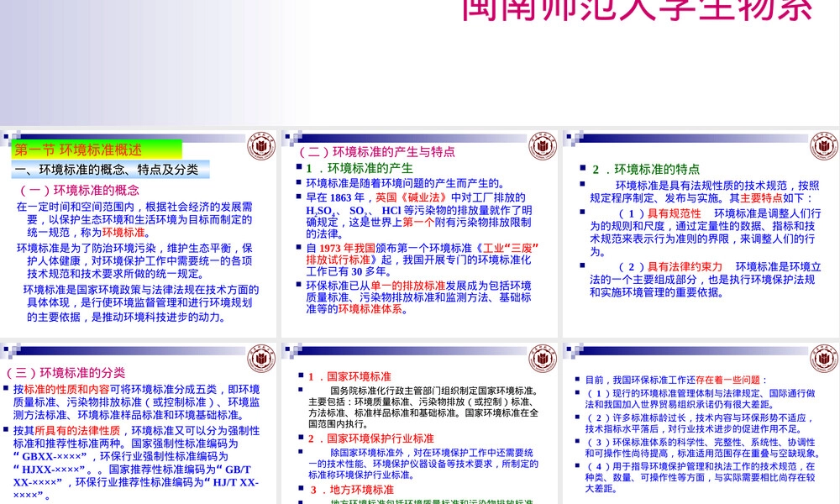Click university logo on 存在着一些问题 slide
Image resolution: width=840 pixels, height=504 pixels.
(x=823, y=359)
